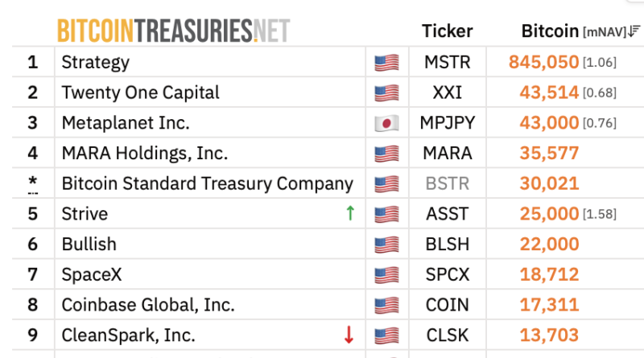Open the Coinbase Global, Inc. entry
This screenshot has width=644, height=358.
pos(148,305)
